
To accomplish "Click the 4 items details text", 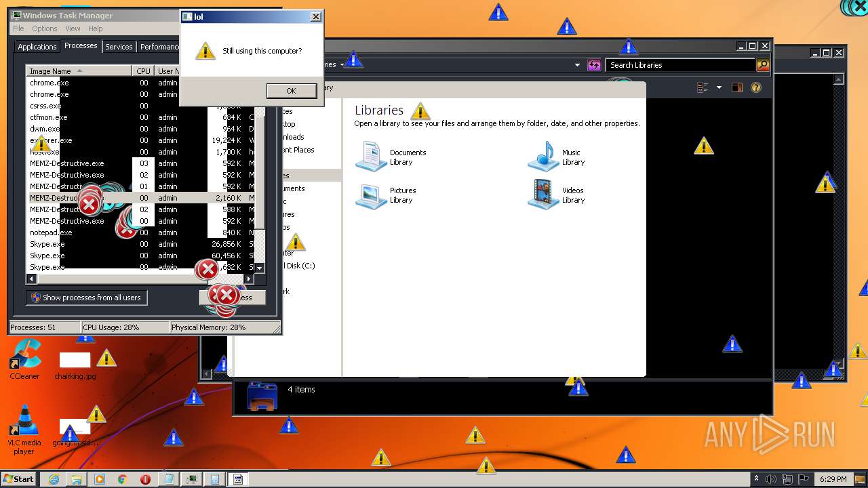I will click(301, 389).
